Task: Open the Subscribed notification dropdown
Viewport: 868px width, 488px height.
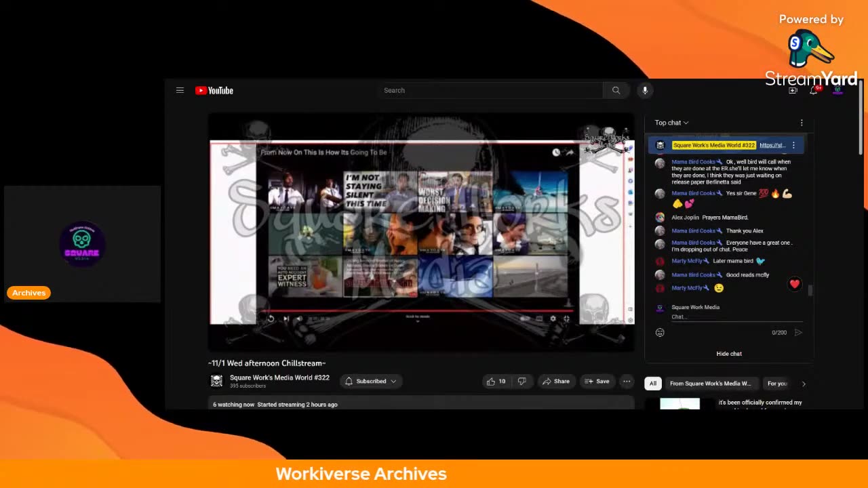Action: [371, 382]
